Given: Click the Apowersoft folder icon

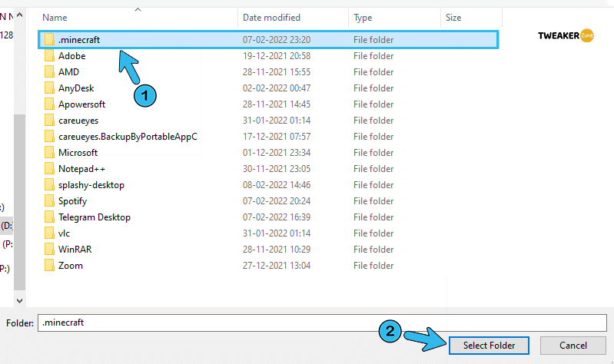Looking at the screenshot, I should tap(49, 104).
